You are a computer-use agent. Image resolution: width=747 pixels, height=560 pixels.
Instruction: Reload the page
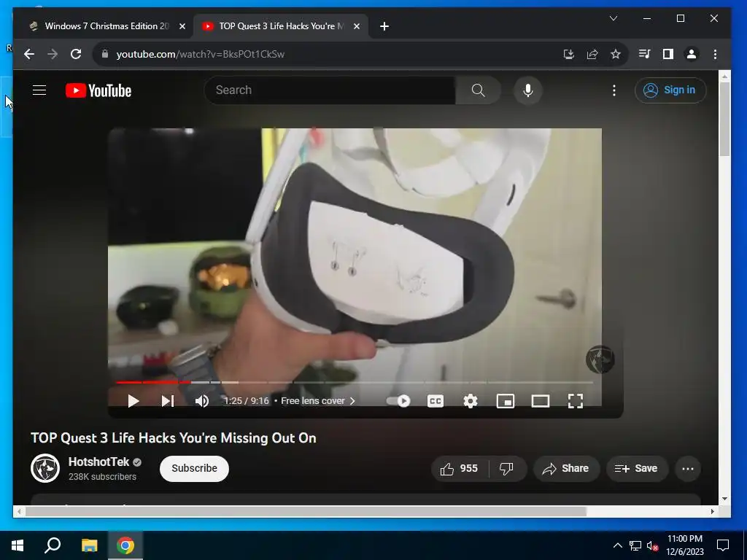[x=76, y=54]
